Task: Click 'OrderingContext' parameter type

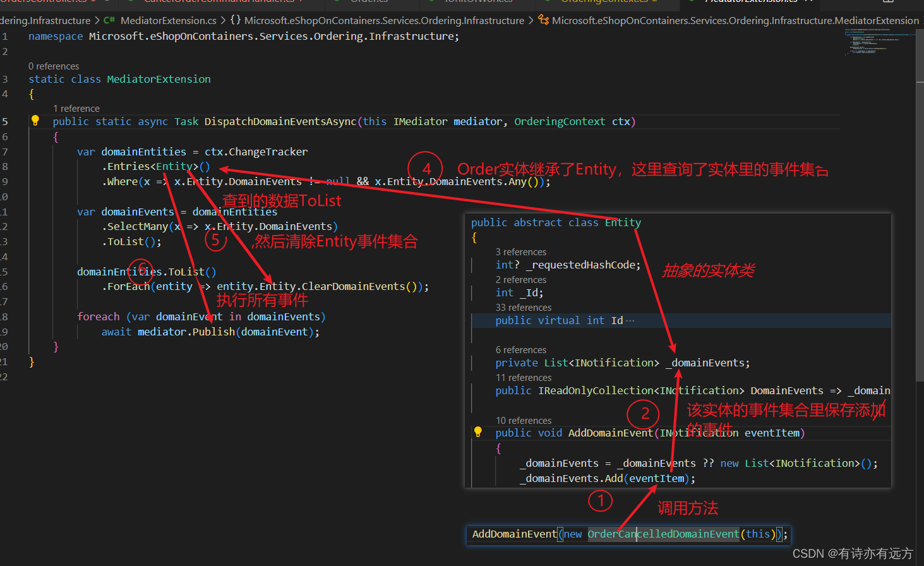Action: [560, 121]
